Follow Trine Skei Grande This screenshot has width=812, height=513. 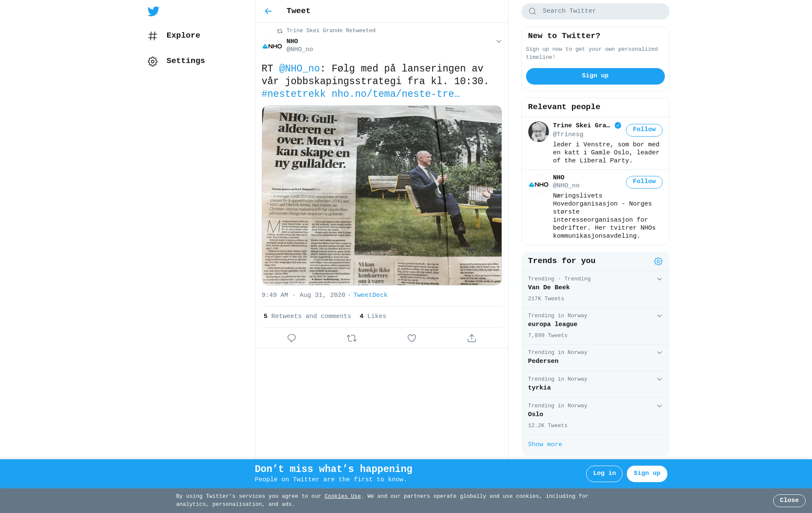click(644, 130)
